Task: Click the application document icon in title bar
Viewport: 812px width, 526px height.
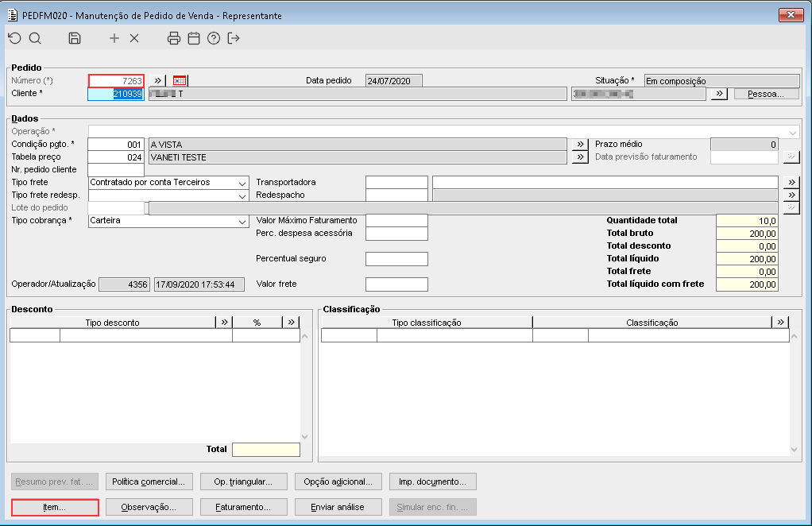Action: tap(13, 15)
